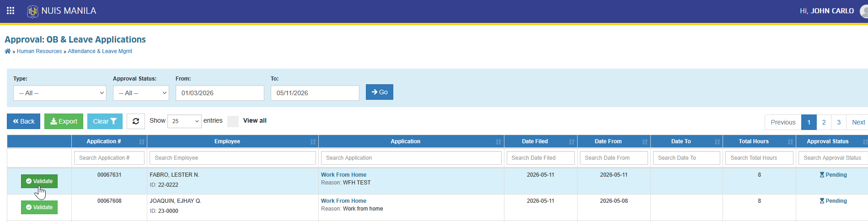Go to home via breadcrumb house icon

click(x=8, y=51)
